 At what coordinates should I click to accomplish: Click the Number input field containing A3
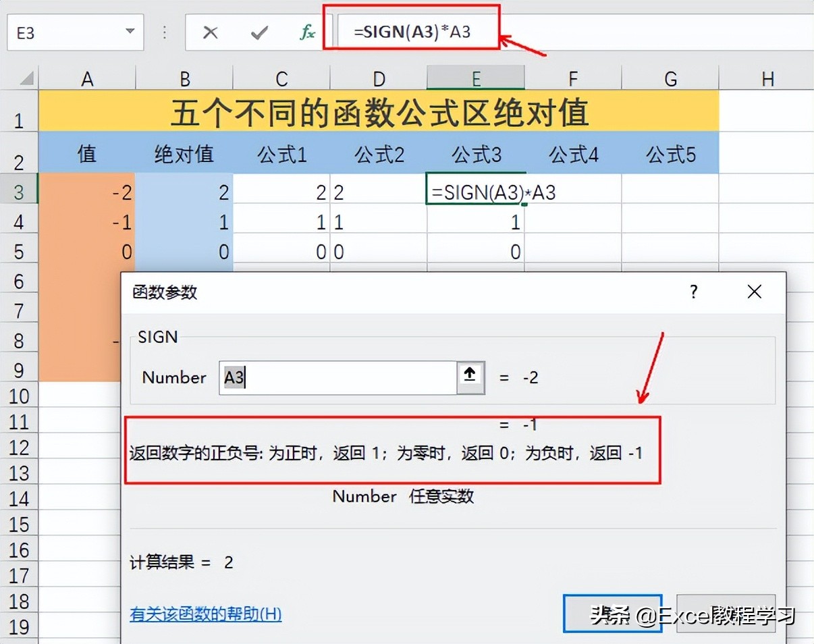click(338, 377)
